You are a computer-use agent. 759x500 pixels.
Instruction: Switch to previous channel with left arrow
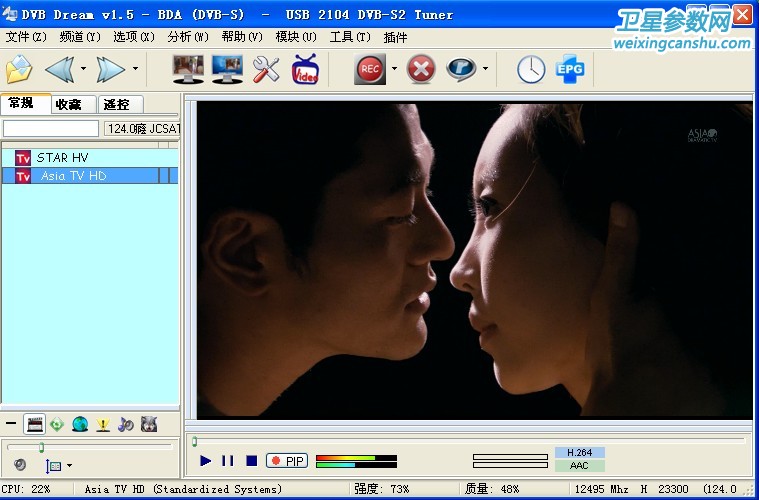(x=58, y=70)
